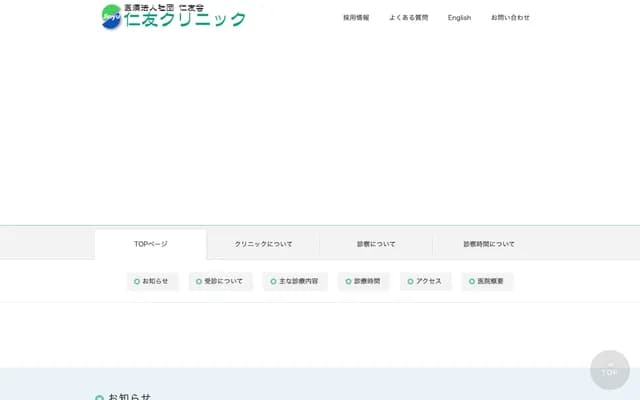Open the 医院概要 section button

[x=487, y=282]
